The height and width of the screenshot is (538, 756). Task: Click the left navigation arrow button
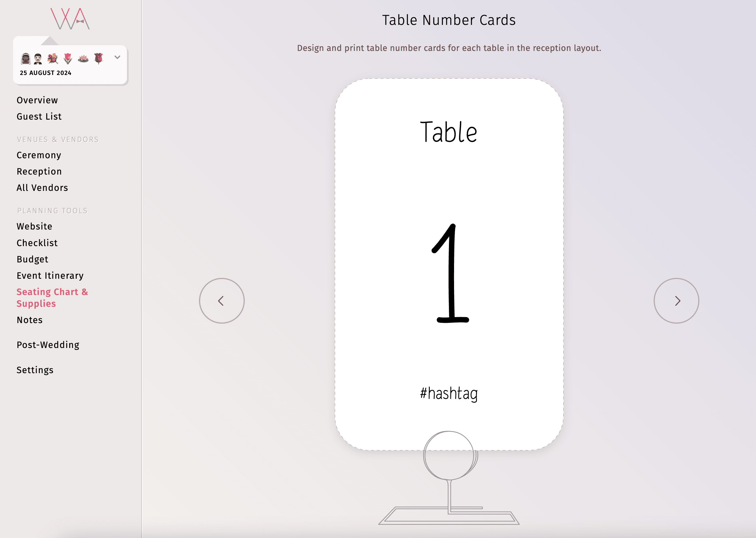tap(222, 301)
